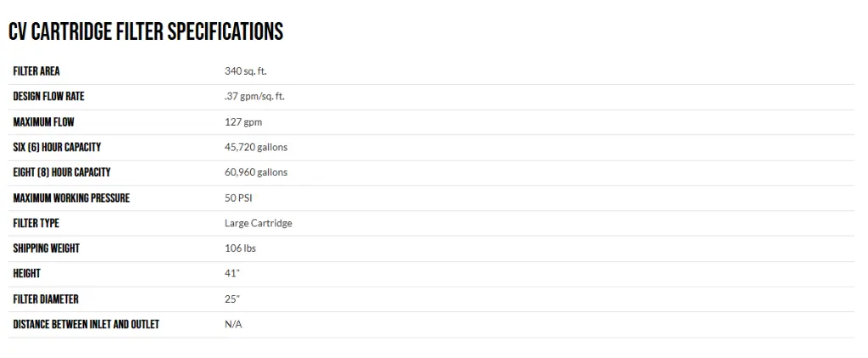Select the Eight (8) Hour Capacity label
The image size is (868, 358).
tap(62, 172)
